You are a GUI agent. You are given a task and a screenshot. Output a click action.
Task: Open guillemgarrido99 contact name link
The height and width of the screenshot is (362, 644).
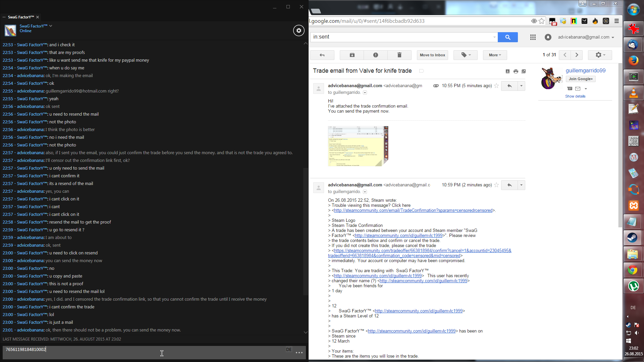[x=586, y=71]
